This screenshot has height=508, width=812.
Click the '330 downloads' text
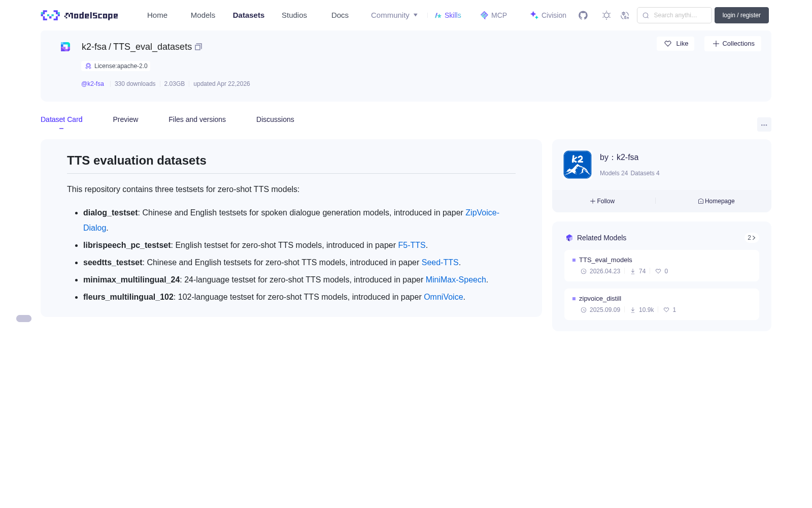tap(135, 84)
